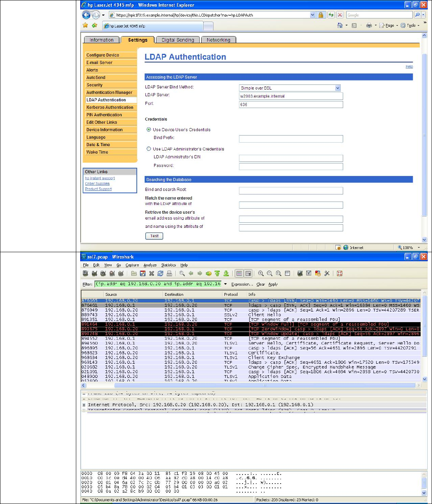The width and height of the screenshot is (432, 504).
Task: Click Wireshark's capture options toolbar icon
Action: coord(94,273)
